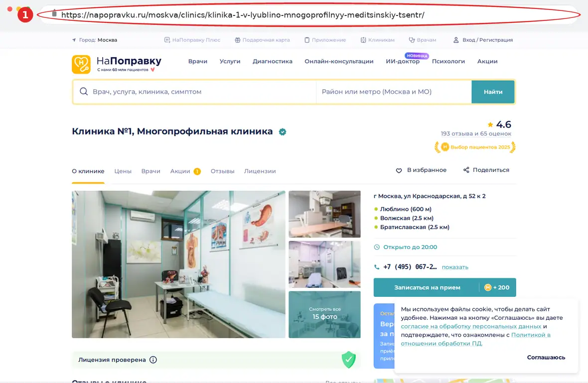The height and width of the screenshot is (383, 588).
Task: Open 193 отзыва и 65 оценок link
Action: [476, 134]
